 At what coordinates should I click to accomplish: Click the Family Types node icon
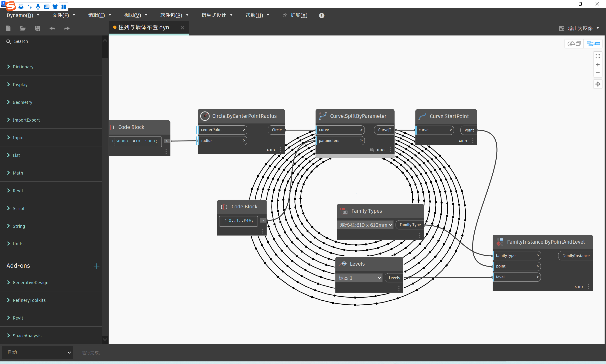pos(344,211)
